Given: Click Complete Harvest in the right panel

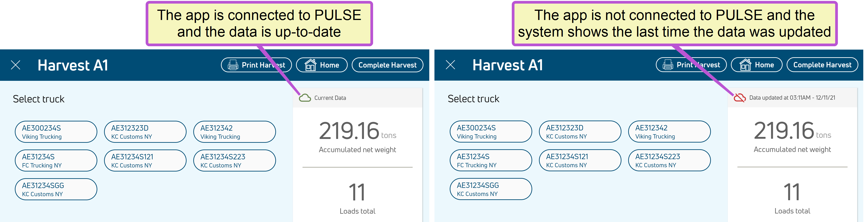Looking at the screenshot, I should (x=822, y=65).
